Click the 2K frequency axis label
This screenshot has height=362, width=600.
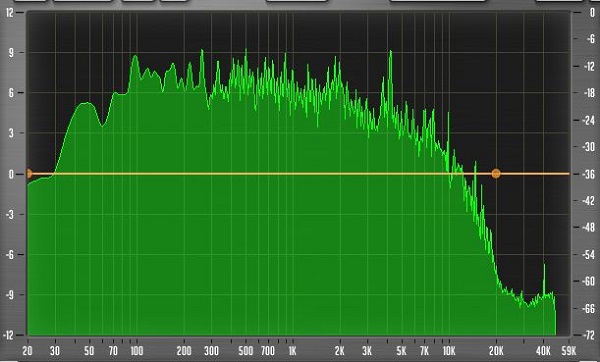click(x=340, y=351)
